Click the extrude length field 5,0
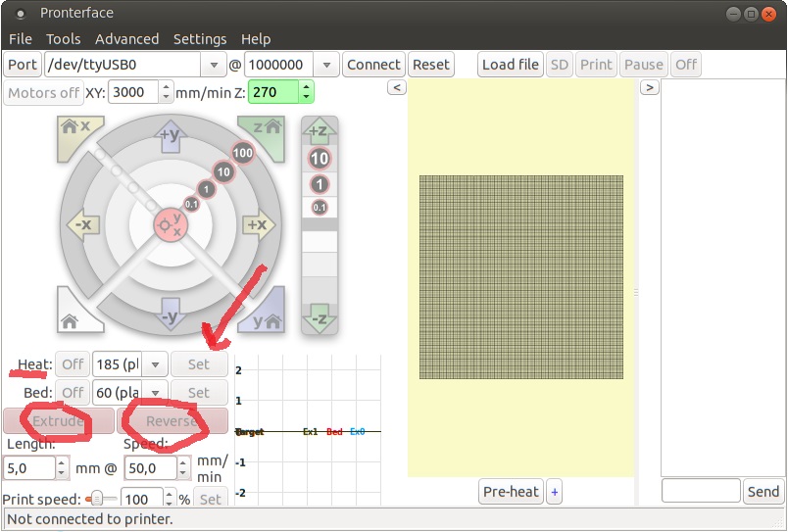 29,468
